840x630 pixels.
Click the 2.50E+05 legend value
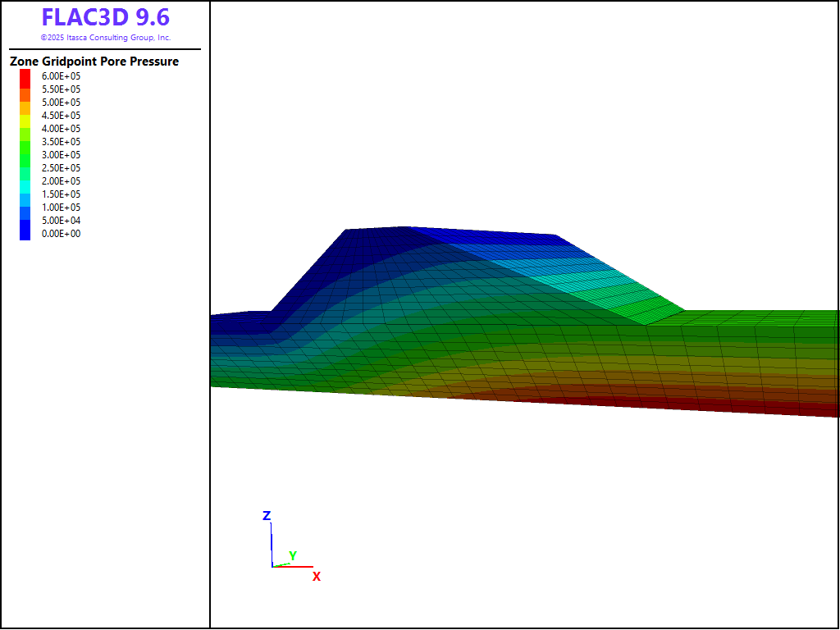coord(61,168)
